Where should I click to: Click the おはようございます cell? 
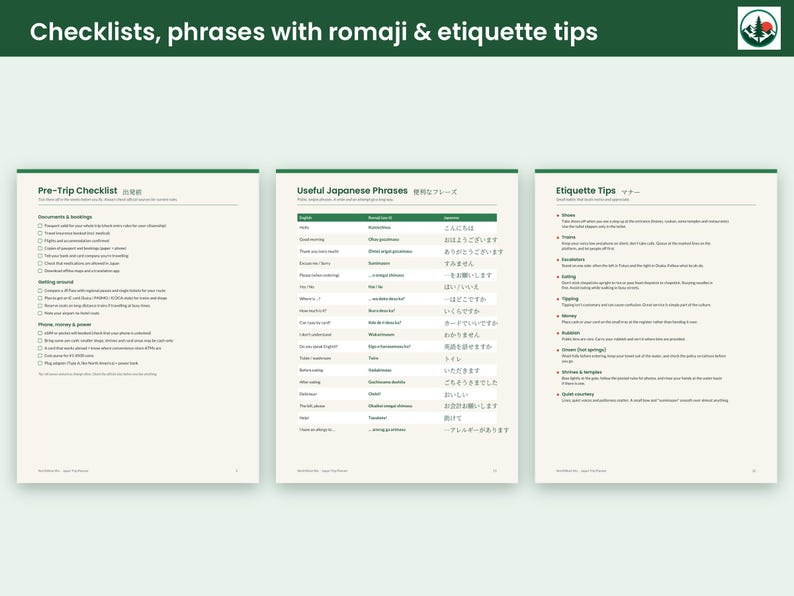(x=471, y=240)
